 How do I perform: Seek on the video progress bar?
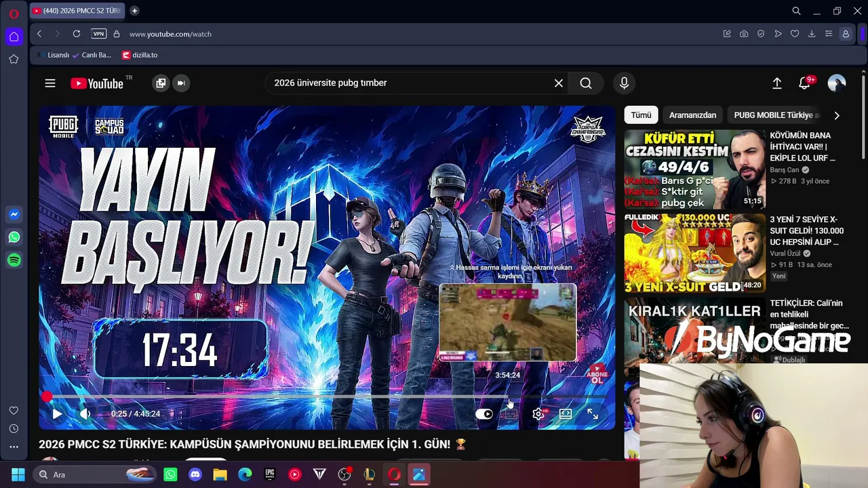(x=327, y=397)
